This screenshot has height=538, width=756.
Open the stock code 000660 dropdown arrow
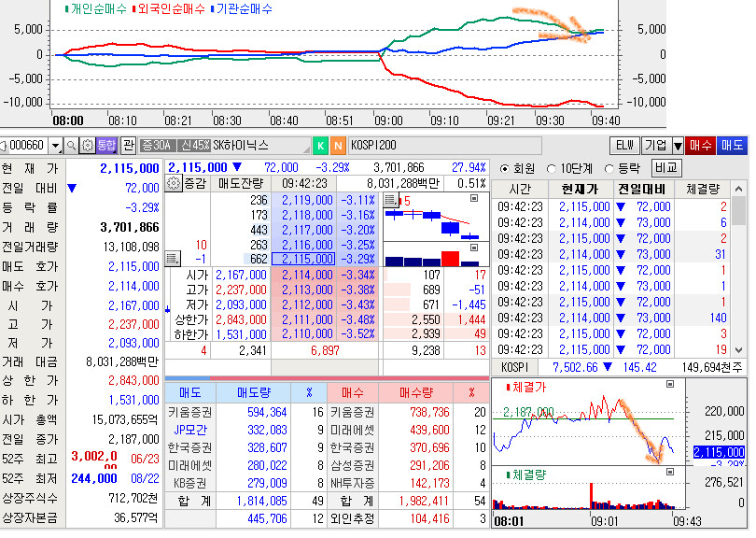pyautogui.click(x=56, y=145)
